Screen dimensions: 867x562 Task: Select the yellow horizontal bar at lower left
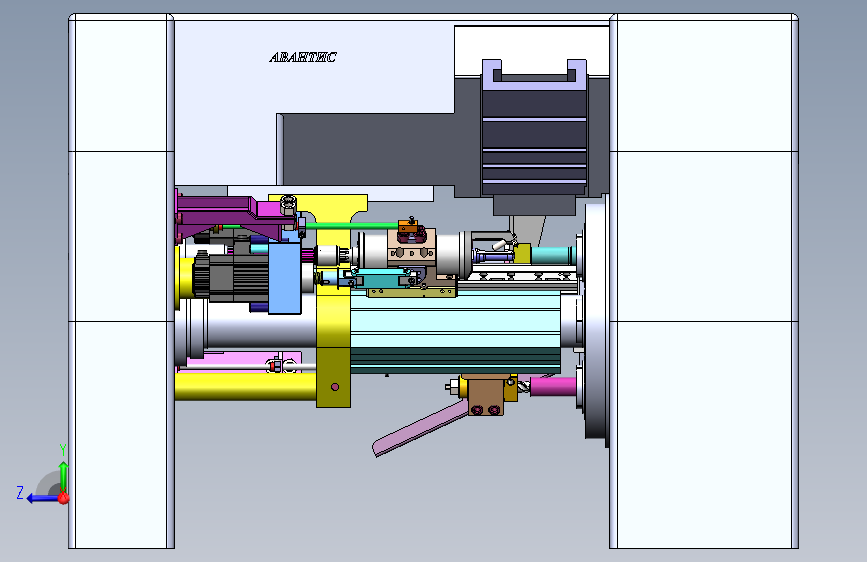point(246,387)
